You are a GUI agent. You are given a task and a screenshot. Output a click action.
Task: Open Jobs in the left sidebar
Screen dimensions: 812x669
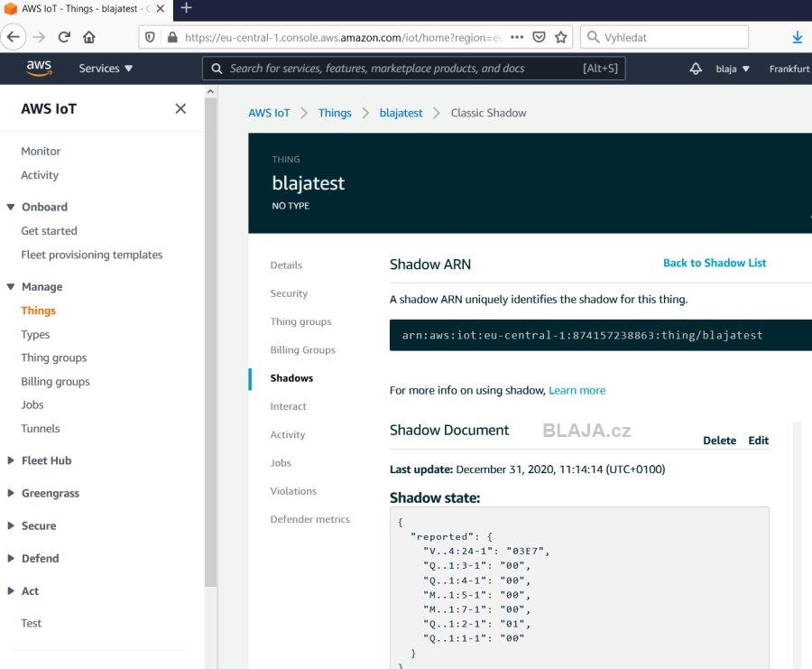[x=32, y=404]
